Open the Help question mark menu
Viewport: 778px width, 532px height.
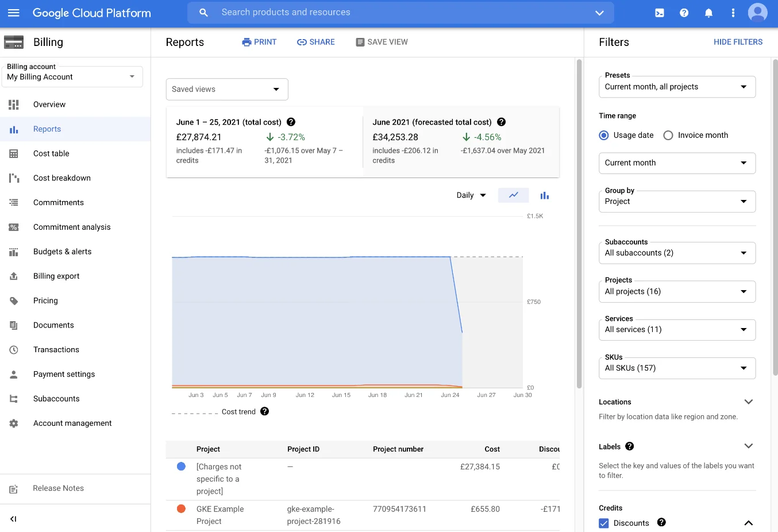pyautogui.click(x=684, y=13)
